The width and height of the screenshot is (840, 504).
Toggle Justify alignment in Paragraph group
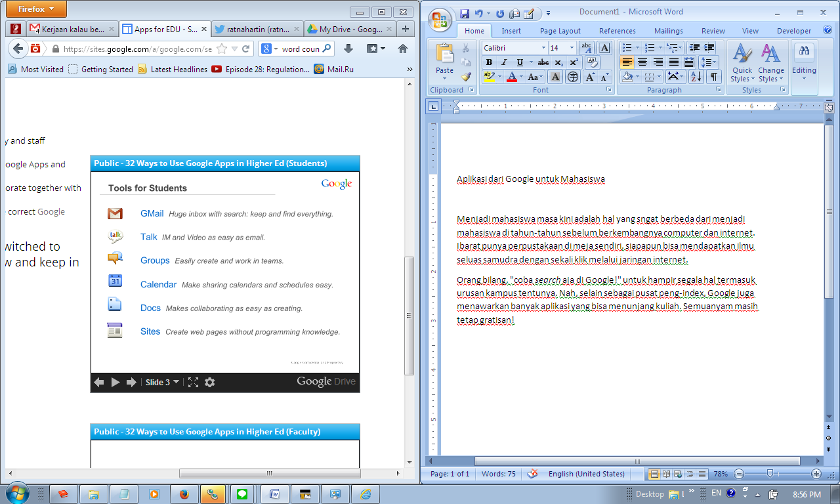[x=674, y=62]
